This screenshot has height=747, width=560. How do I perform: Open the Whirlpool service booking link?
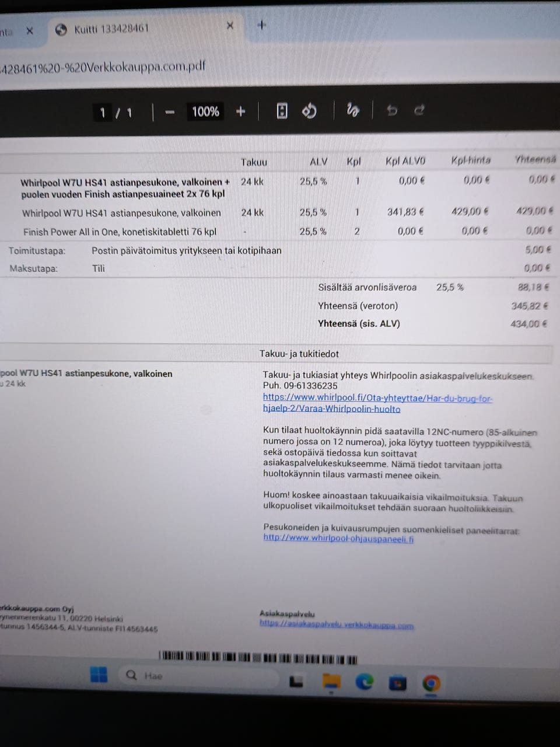click(377, 403)
